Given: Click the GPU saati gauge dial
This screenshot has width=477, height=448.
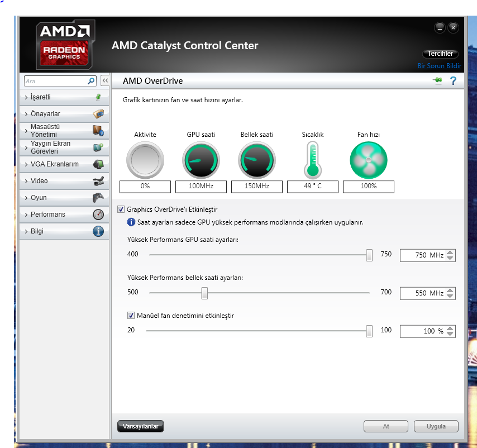Looking at the screenshot, I should coord(201,160).
